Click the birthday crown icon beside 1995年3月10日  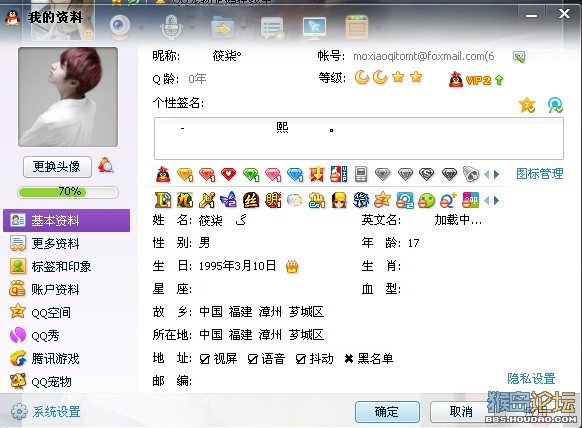click(x=292, y=266)
